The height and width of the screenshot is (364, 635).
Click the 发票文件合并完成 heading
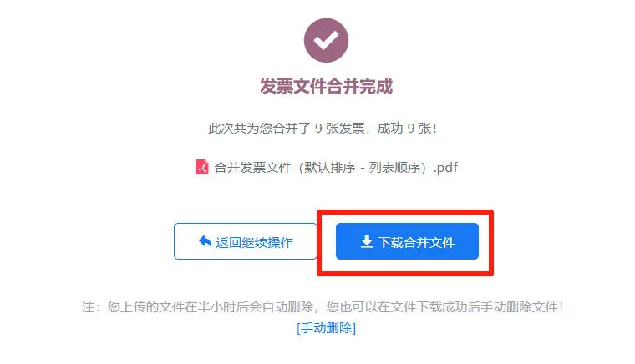click(327, 86)
